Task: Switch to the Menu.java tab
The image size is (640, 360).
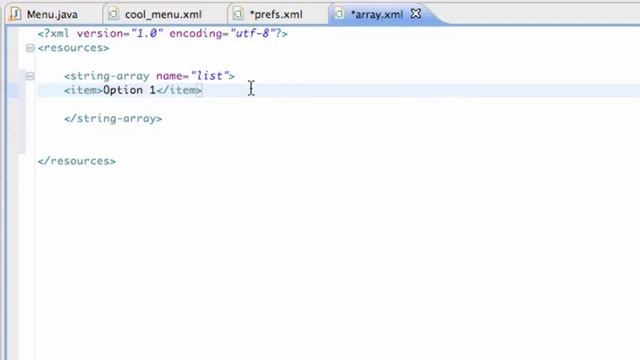Action: click(x=52, y=14)
